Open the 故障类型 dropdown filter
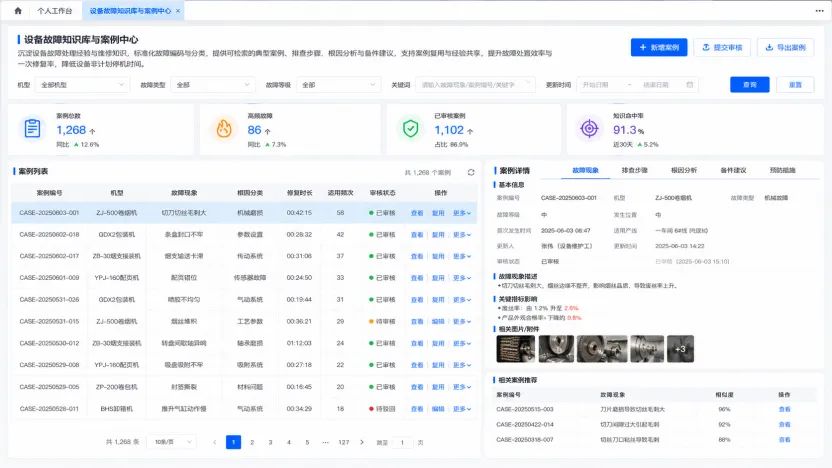832x468 pixels. [213, 85]
